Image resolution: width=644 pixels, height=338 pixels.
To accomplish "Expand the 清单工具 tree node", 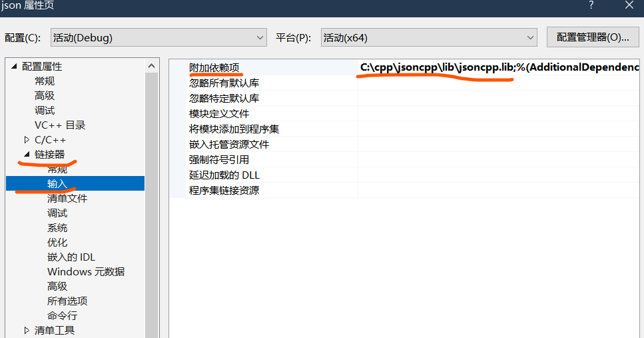I will click(27, 330).
